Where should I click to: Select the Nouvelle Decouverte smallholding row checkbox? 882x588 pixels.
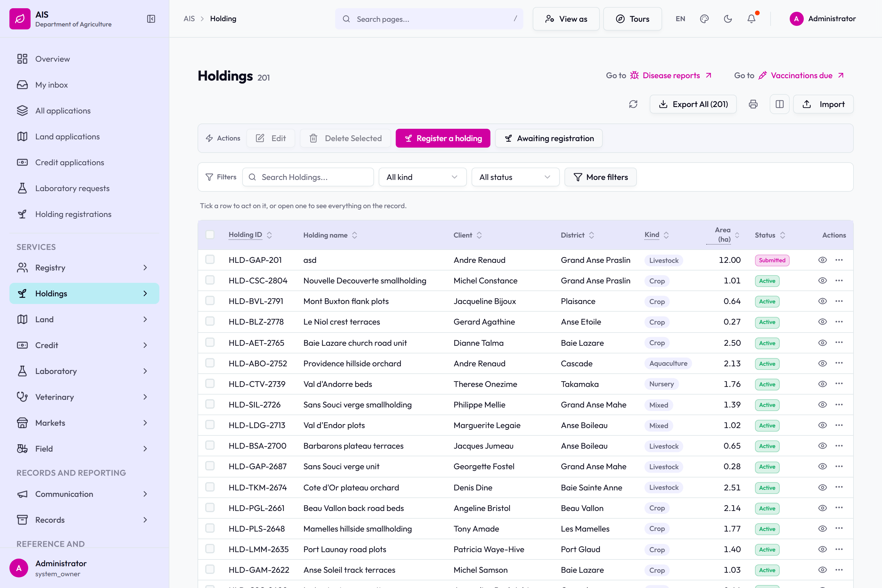coord(210,280)
